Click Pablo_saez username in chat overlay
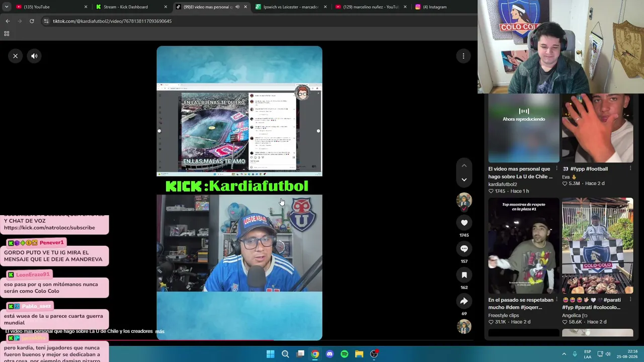Viewport: 644px width, 362px height. click(36, 306)
